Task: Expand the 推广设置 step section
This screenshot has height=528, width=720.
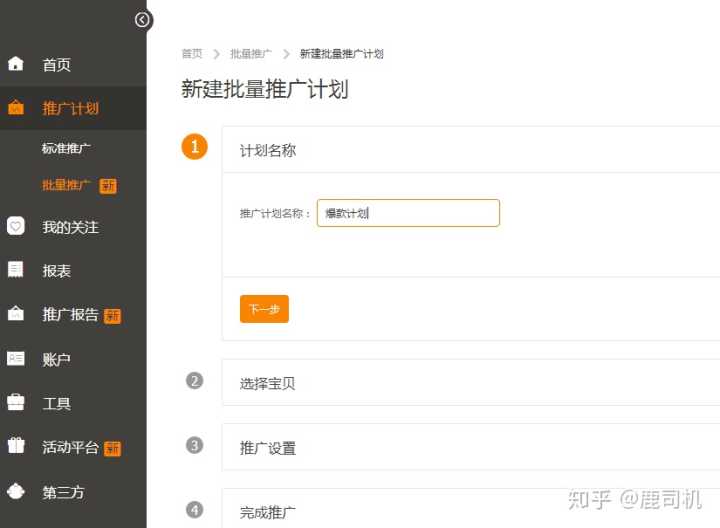Action: coord(471,447)
